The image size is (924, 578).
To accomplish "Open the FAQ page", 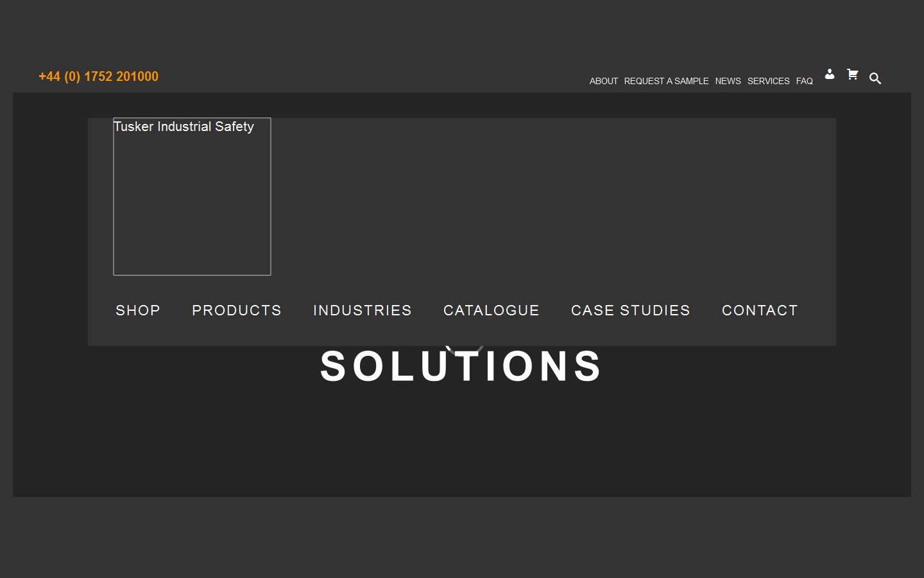I will [804, 81].
